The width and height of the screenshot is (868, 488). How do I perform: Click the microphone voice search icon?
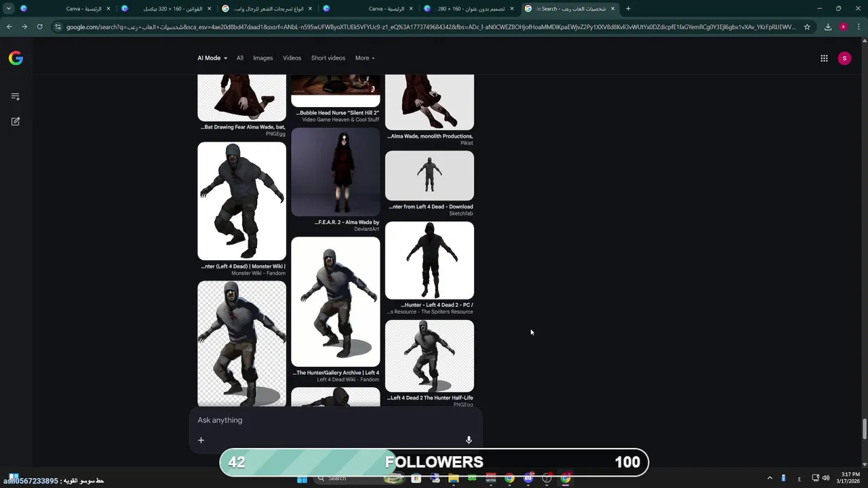pos(469,440)
